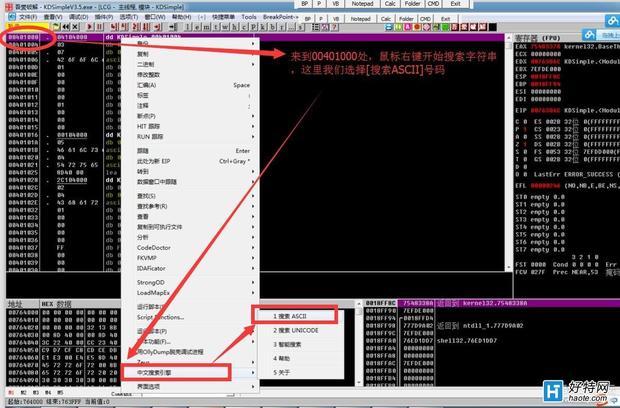Image resolution: width=620 pixels, height=408 pixels.
Task: Expand the FKVMP submenu entry
Action: click(x=190, y=258)
